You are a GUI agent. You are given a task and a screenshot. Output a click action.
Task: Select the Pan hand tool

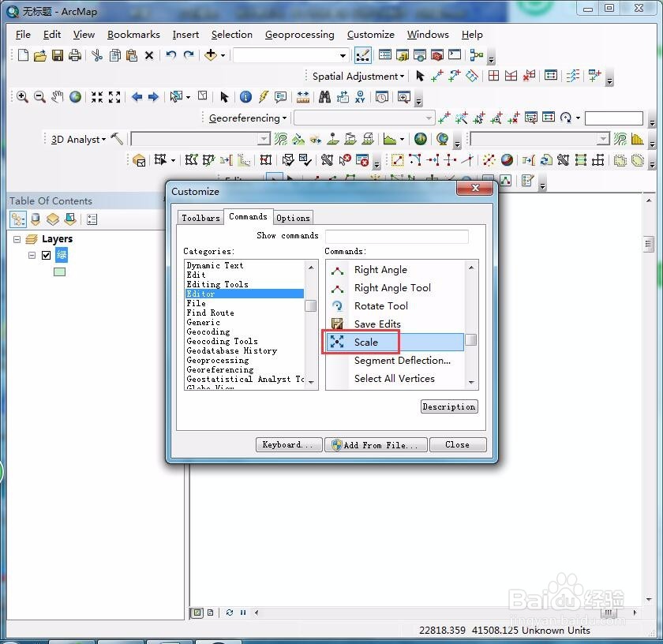tap(57, 97)
